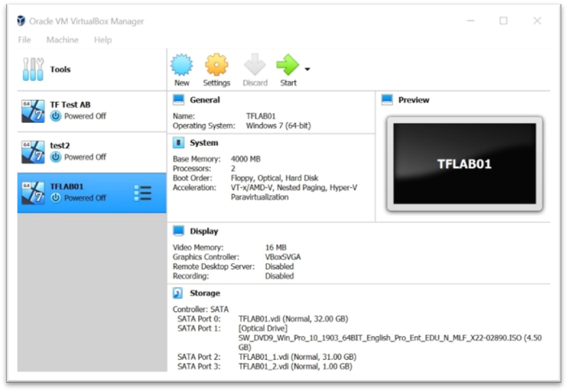Open the Display settings heading link

(x=204, y=232)
